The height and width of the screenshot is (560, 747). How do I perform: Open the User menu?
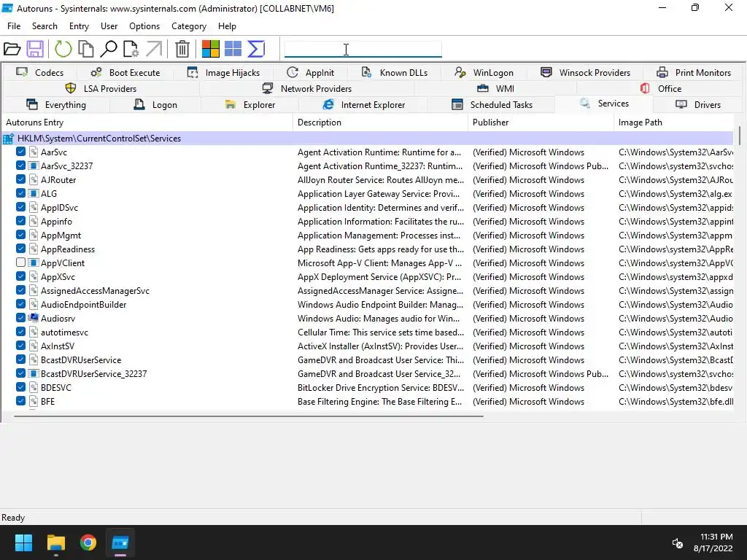(109, 26)
